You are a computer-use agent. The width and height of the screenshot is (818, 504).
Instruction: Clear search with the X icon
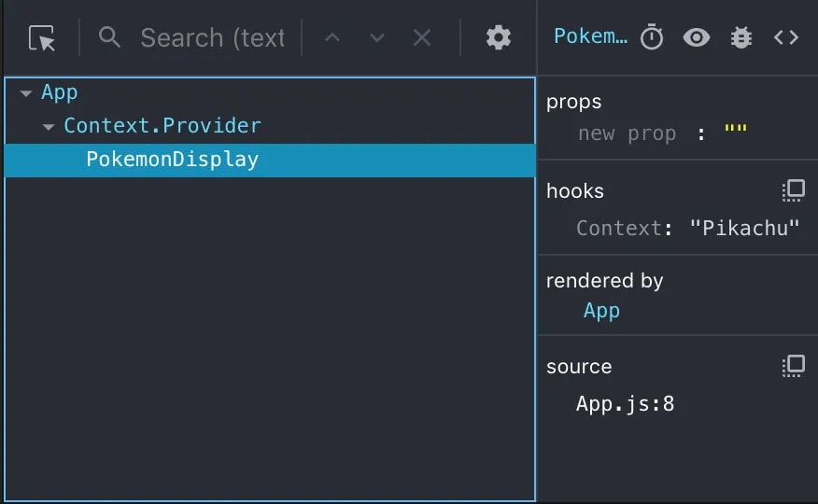(x=422, y=37)
